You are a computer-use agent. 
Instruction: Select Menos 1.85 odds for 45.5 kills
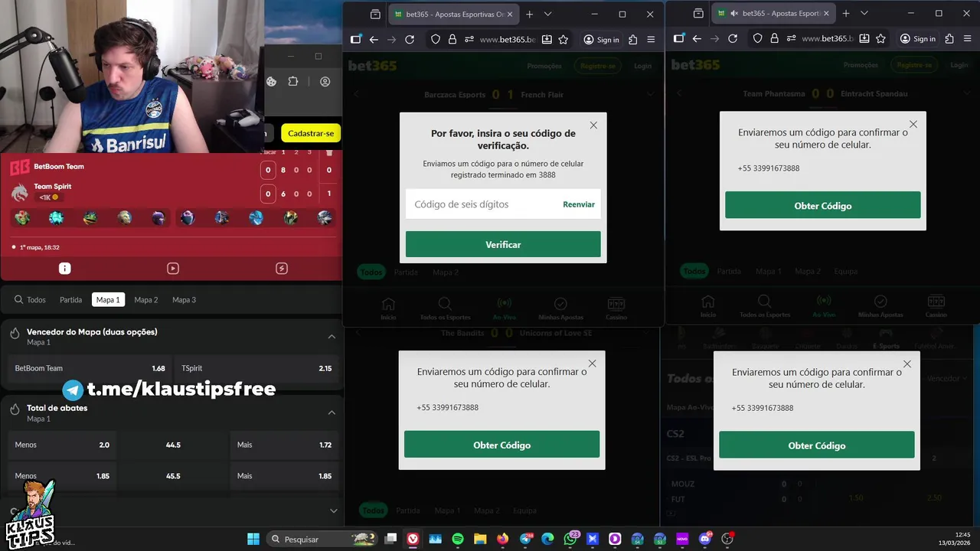(x=62, y=476)
